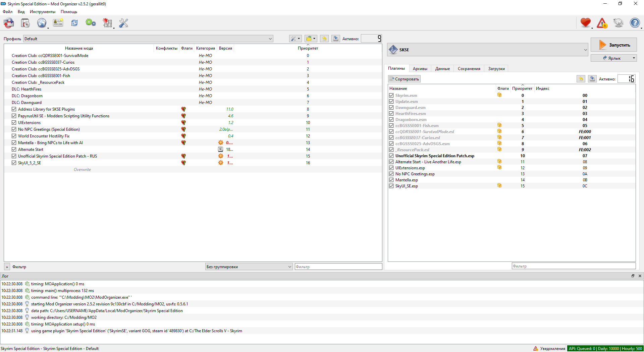
Task: Switch to the Загрузки tab
Action: (496, 69)
